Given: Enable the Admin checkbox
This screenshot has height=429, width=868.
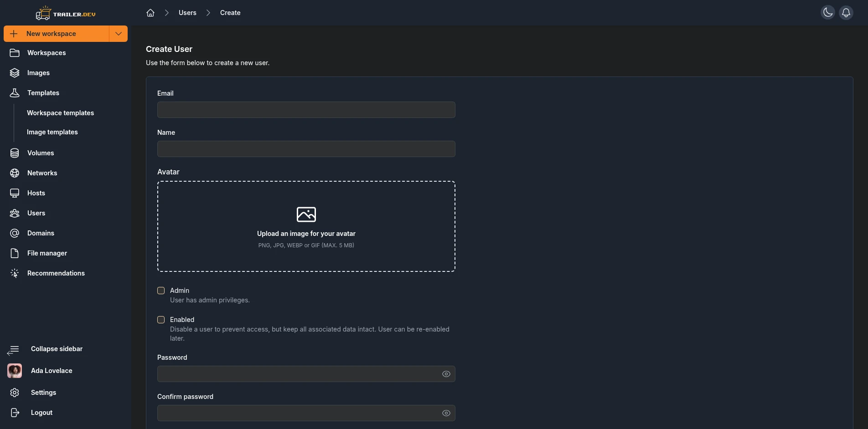Looking at the screenshot, I should (x=161, y=291).
